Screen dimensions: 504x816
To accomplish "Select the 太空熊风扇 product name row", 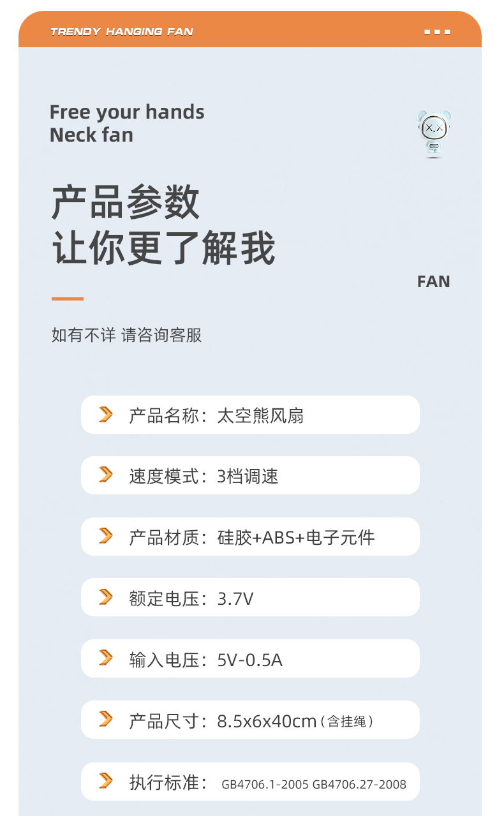I will click(x=250, y=415).
